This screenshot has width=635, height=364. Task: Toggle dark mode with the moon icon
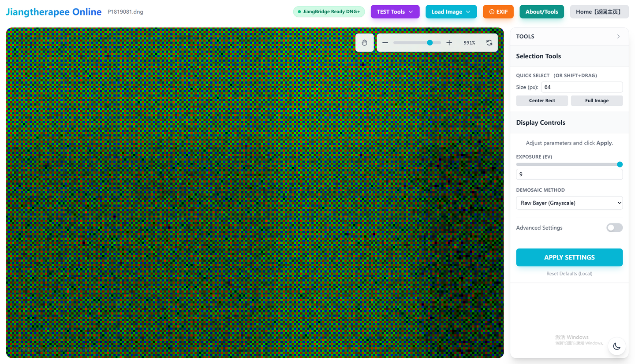(x=616, y=346)
